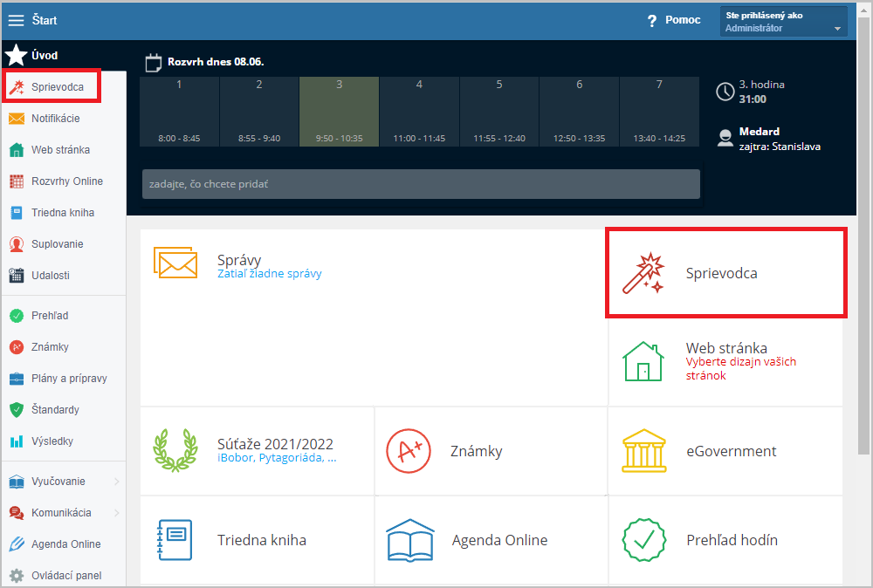Click the Vyučovanie open book icon

pos(17,482)
